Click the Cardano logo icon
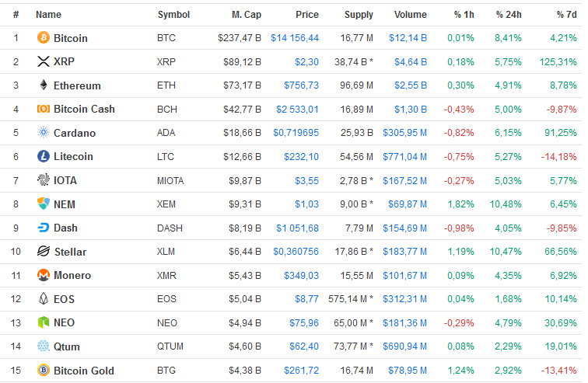The image size is (588, 383). point(44,133)
